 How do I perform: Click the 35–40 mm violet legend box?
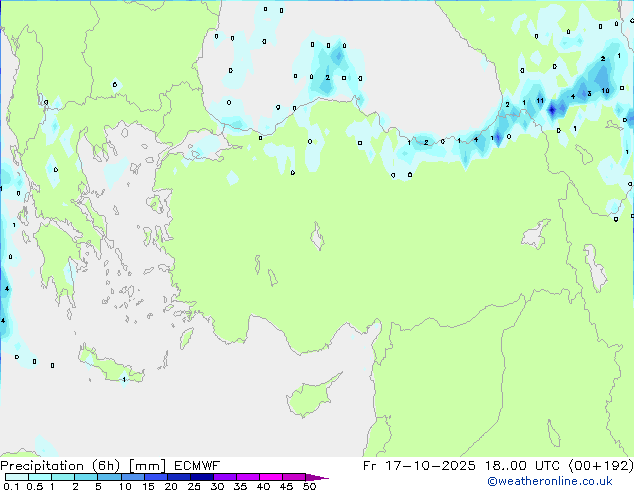pos(247,477)
